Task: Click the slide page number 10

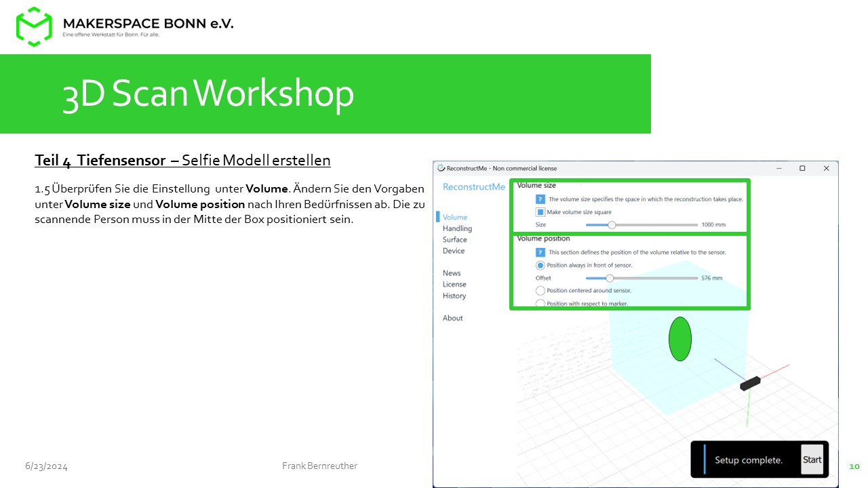Action: click(x=854, y=466)
